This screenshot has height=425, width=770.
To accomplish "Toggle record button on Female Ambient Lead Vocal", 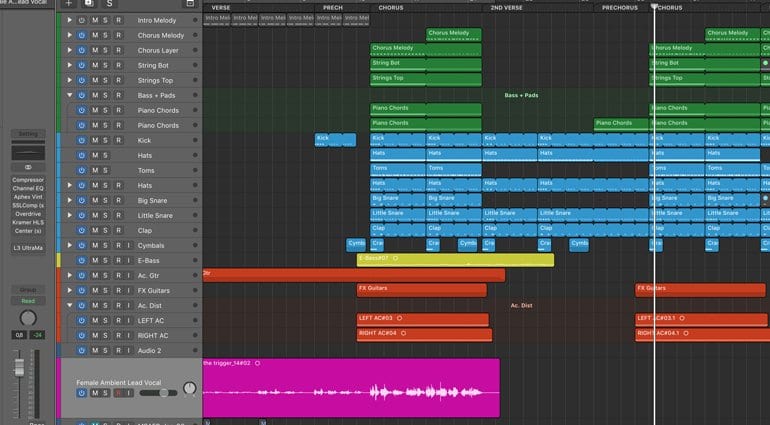I will (118, 393).
